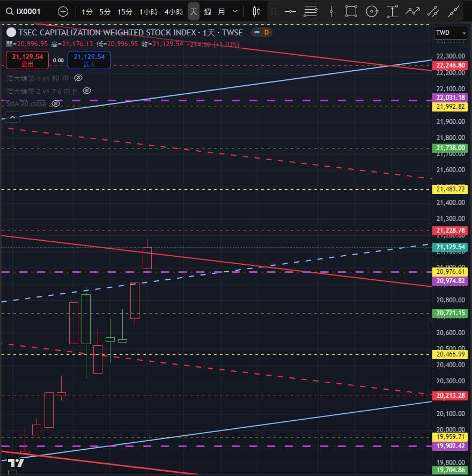This screenshot has height=476, width=472.
Task: Click the SMA 20 close legend label
Action: pyautogui.click(x=26, y=104)
